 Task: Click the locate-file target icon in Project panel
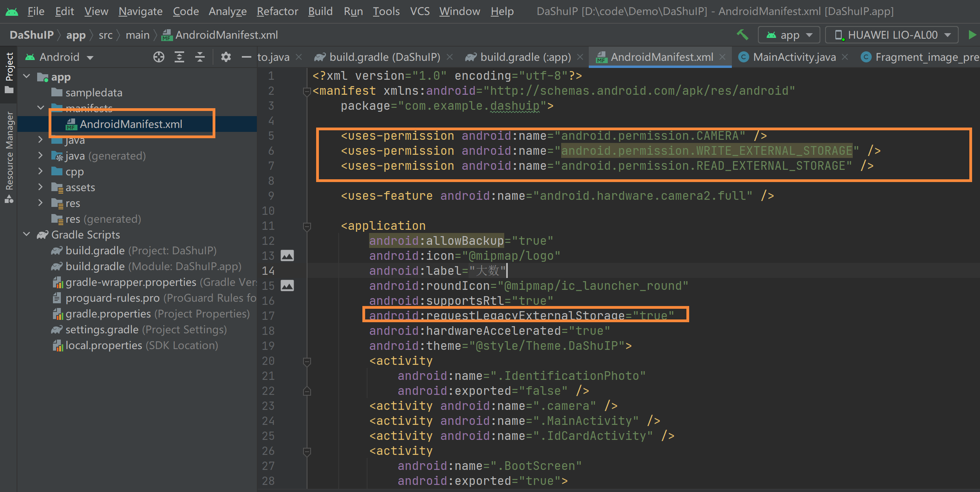click(158, 57)
